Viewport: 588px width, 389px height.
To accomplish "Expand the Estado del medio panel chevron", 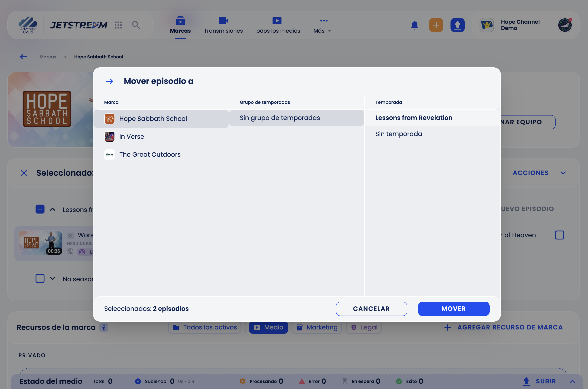I will (572, 381).
